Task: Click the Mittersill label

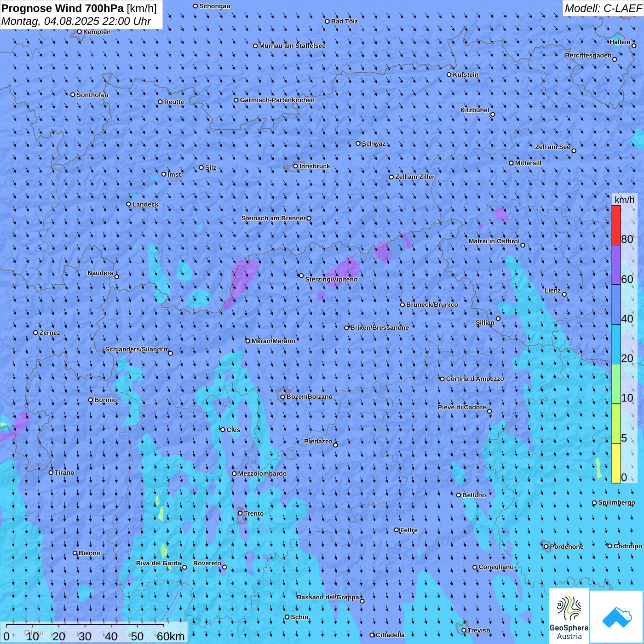Action: coord(528,163)
